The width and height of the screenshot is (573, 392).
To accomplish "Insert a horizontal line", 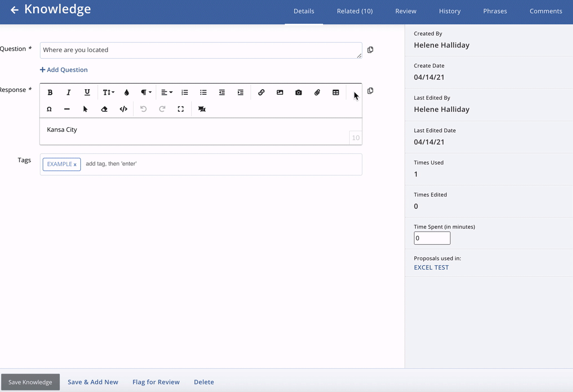I will 67,109.
